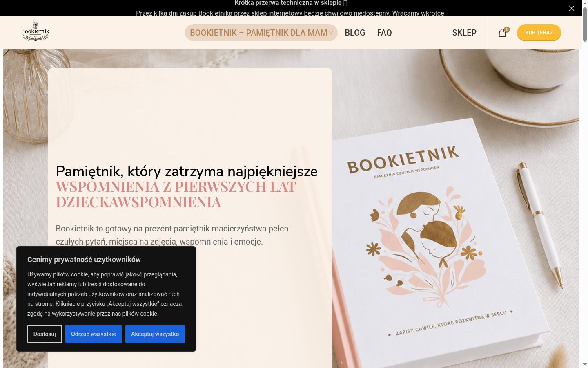Click banner text 'Krótka przerwa techniczna w sklepie'
The width and height of the screenshot is (588, 368).
(x=288, y=3)
